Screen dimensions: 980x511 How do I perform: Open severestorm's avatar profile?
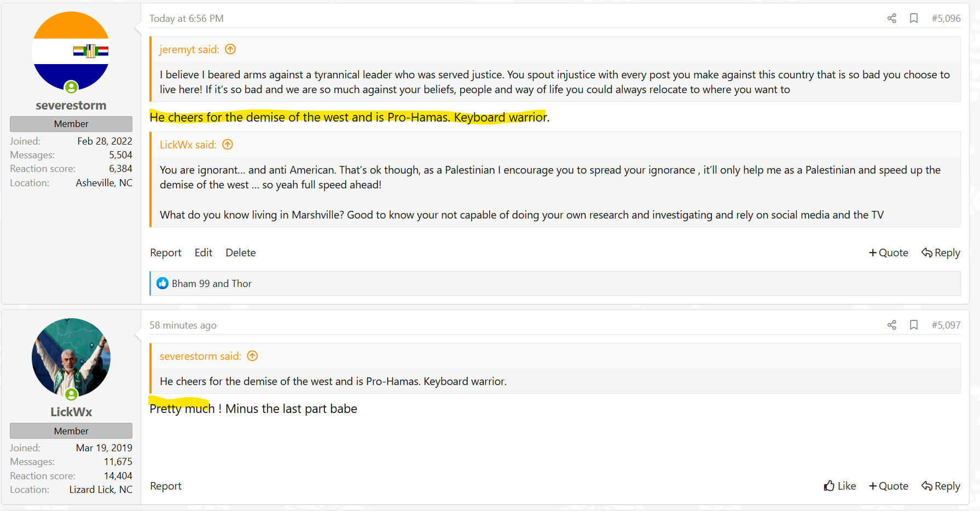pyautogui.click(x=71, y=51)
